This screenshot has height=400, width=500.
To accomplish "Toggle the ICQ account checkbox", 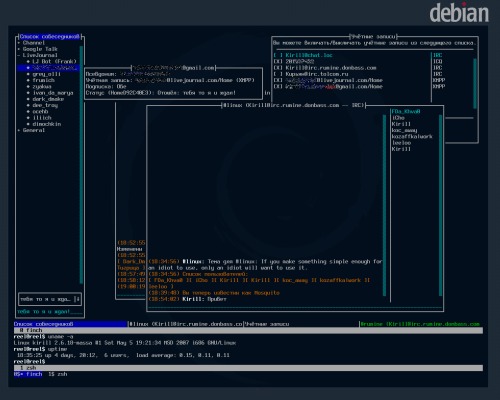I will tap(278, 62).
